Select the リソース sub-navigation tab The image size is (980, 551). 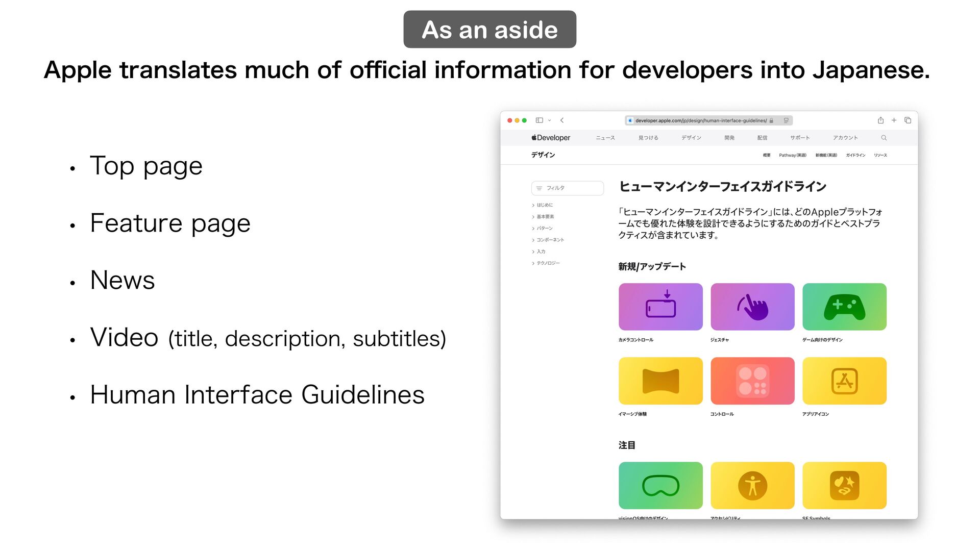click(x=880, y=155)
